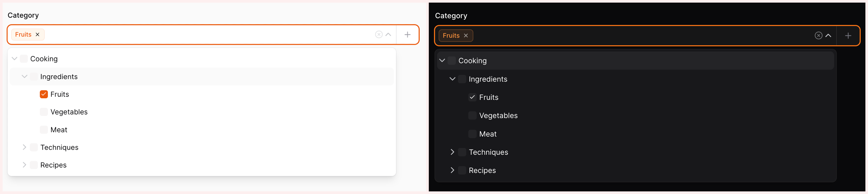Clear all selections in light theme field

pos(379,35)
